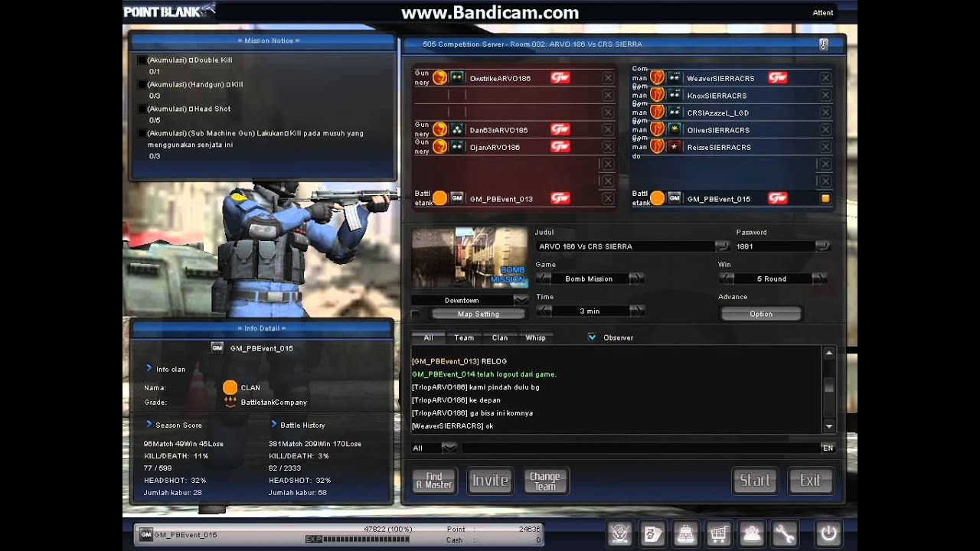The width and height of the screenshot is (980, 551).
Task: Click the Downtown map thumbnail
Action: pyautogui.click(x=469, y=257)
